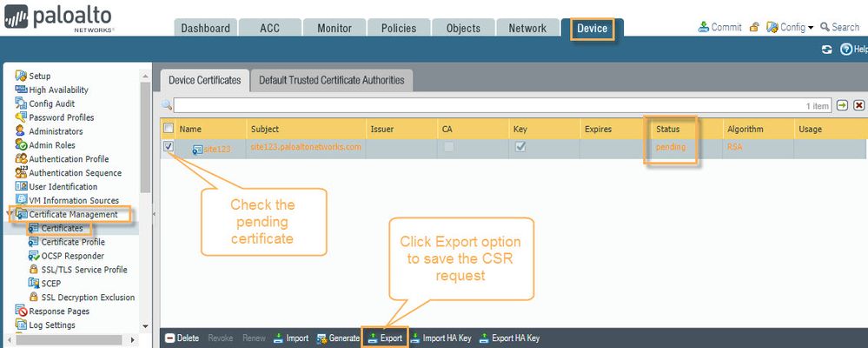Click the site123 certificate icon

coord(197,150)
